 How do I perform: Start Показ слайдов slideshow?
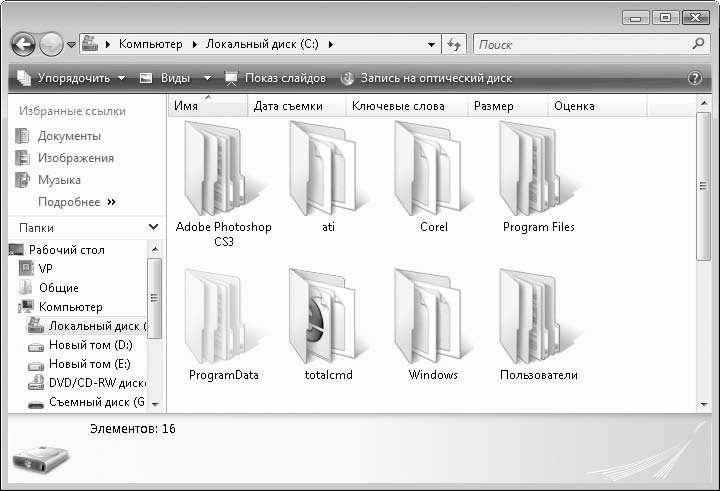pyautogui.click(x=275, y=78)
